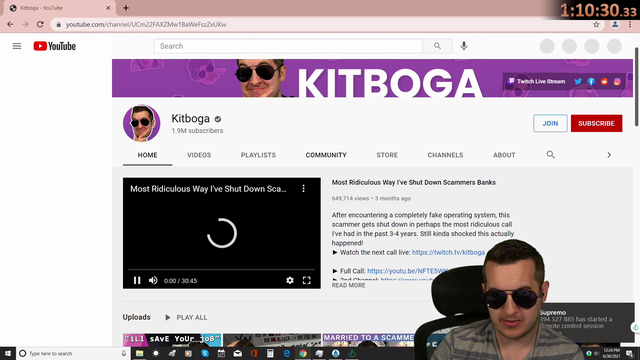
Task: Click the YouTube Search field
Action: pyautogui.click(x=288, y=46)
